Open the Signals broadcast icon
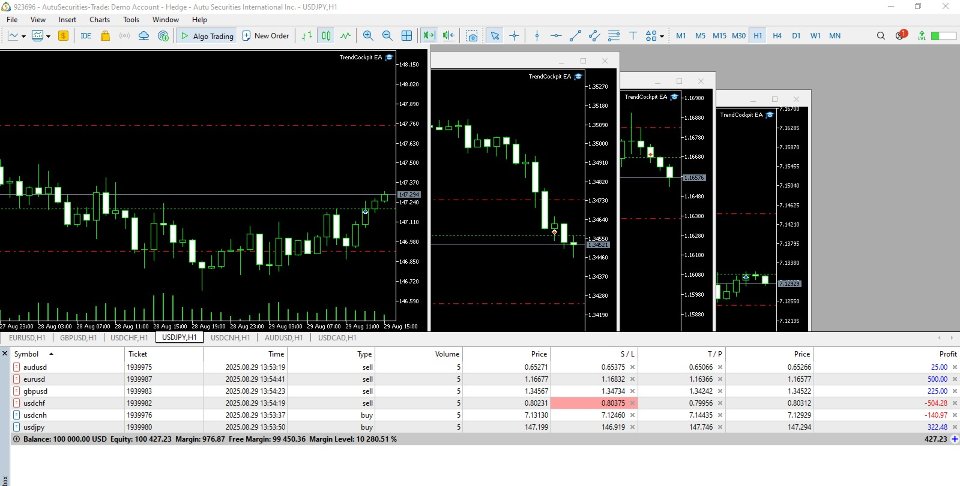960x486 pixels. tap(124, 36)
